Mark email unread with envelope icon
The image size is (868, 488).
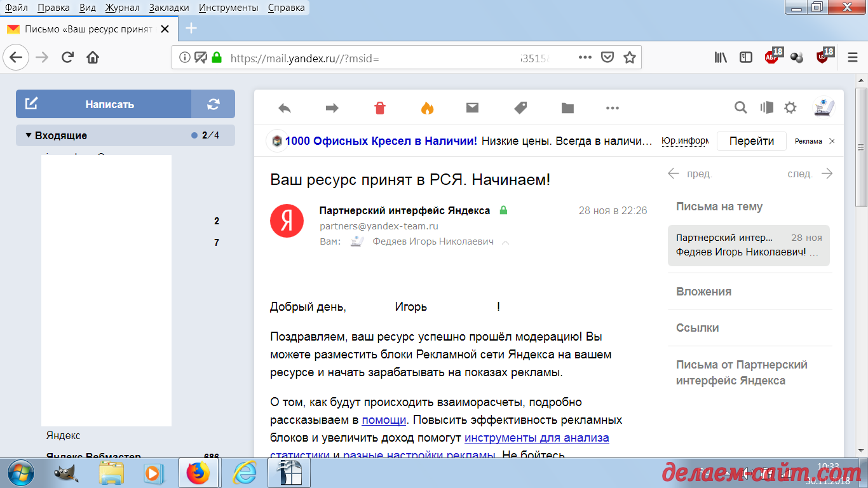(472, 108)
